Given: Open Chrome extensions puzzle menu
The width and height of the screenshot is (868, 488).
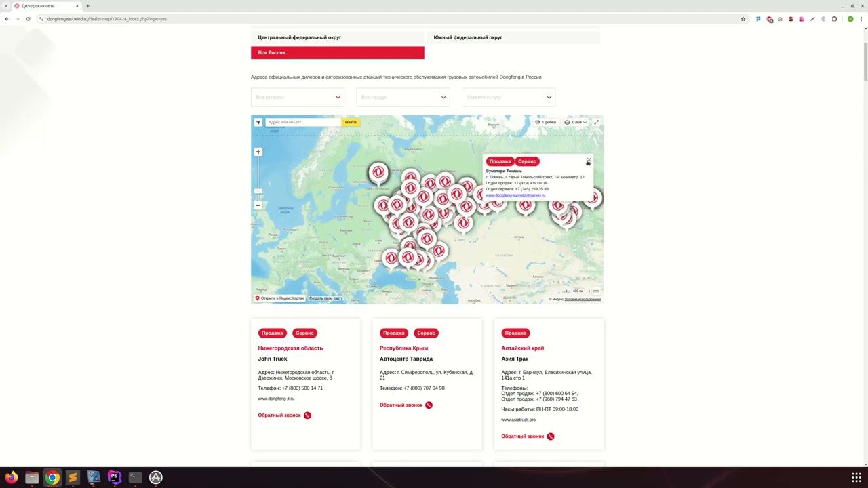Looking at the screenshot, I should point(834,19).
